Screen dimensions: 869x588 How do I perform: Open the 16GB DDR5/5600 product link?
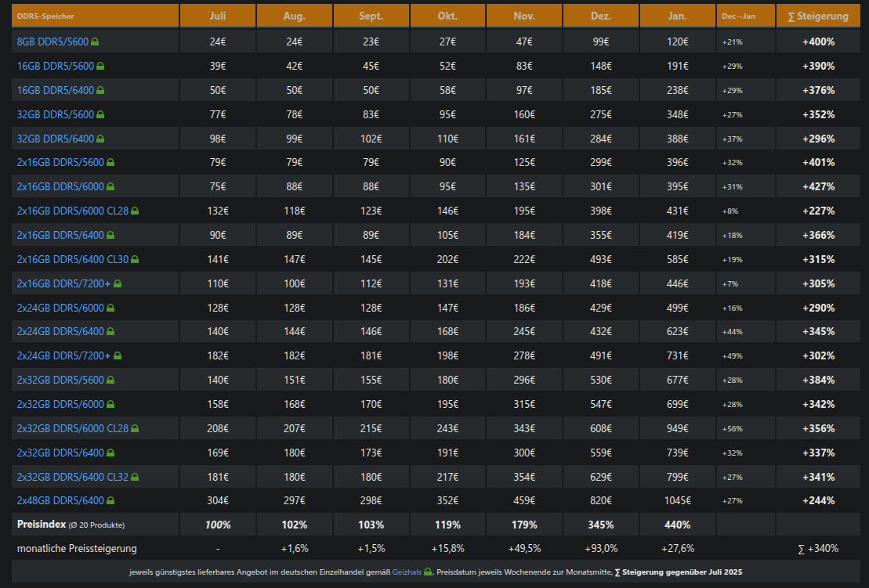point(55,66)
